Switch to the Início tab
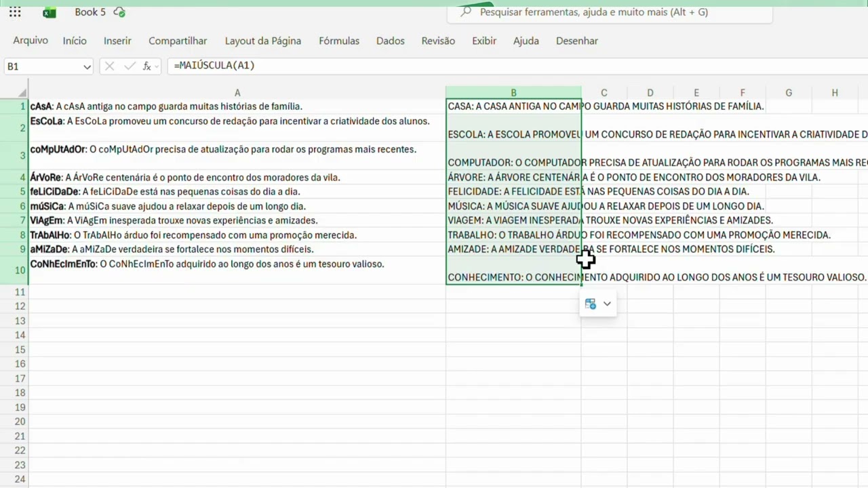This screenshot has height=488, width=868. point(75,41)
